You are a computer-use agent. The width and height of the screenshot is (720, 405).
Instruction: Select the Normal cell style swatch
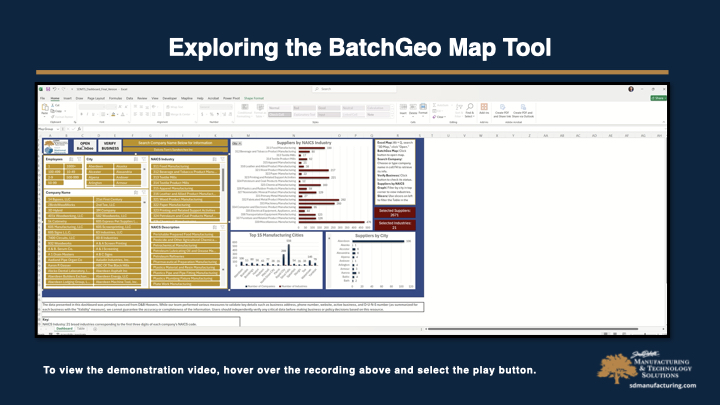point(279,108)
